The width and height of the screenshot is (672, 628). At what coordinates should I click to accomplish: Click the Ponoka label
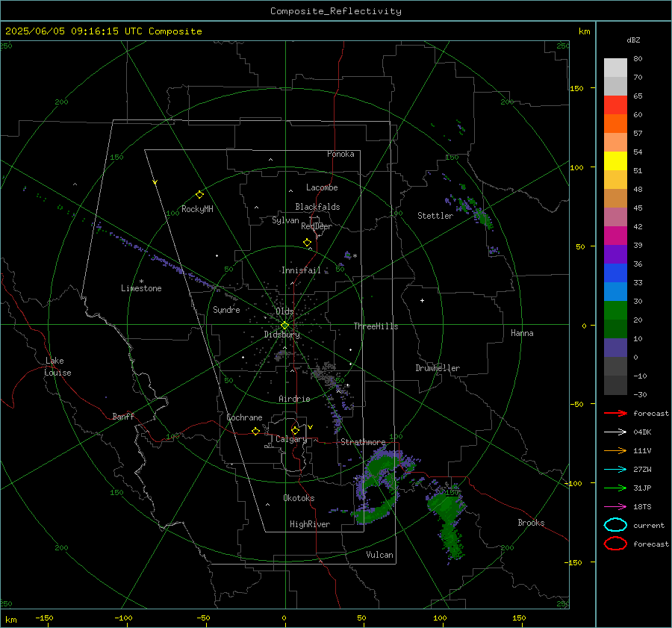(340, 154)
